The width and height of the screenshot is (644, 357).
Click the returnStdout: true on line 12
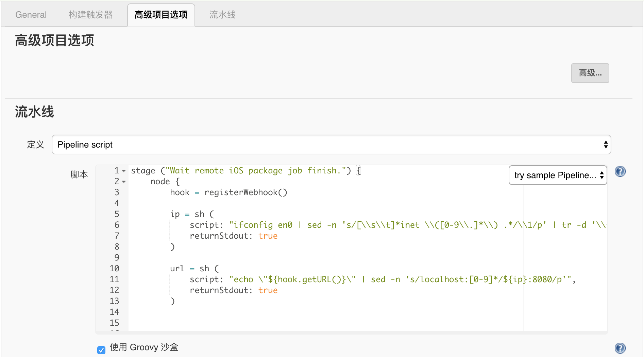pyautogui.click(x=234, y=290)
